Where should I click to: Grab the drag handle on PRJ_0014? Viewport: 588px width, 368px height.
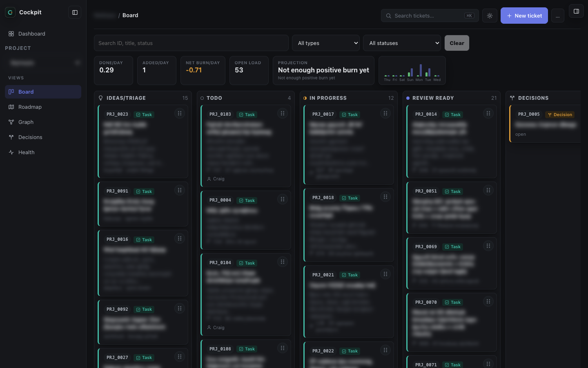488,113
